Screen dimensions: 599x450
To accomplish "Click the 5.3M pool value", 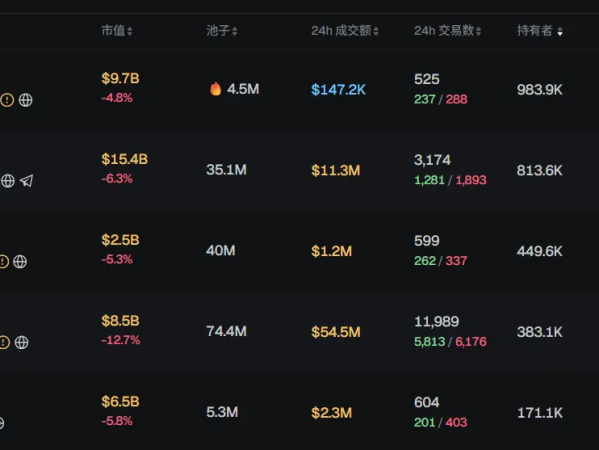I will (222, 412).
